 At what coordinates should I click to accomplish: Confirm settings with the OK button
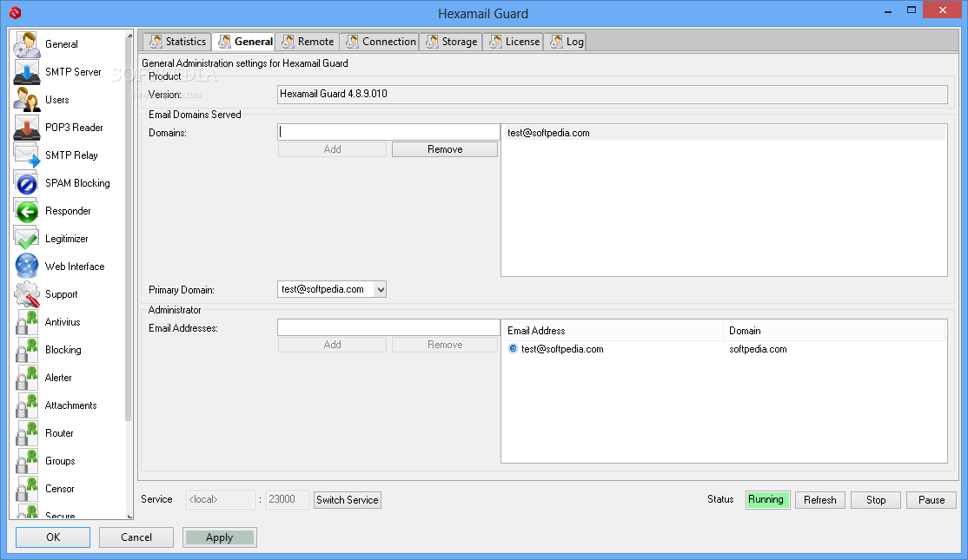click(x=53, y=537)
